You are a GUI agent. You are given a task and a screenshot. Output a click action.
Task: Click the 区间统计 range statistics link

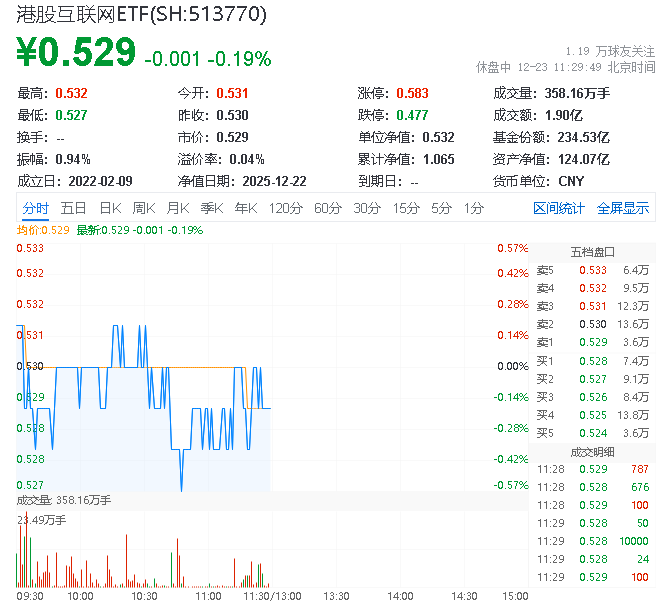coord(558,208)
